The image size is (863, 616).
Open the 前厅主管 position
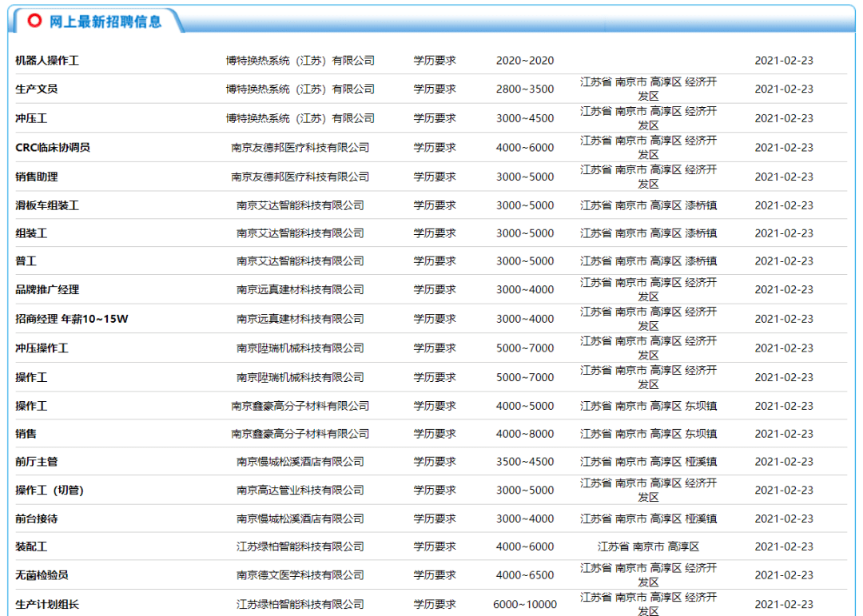click(37, 462)
